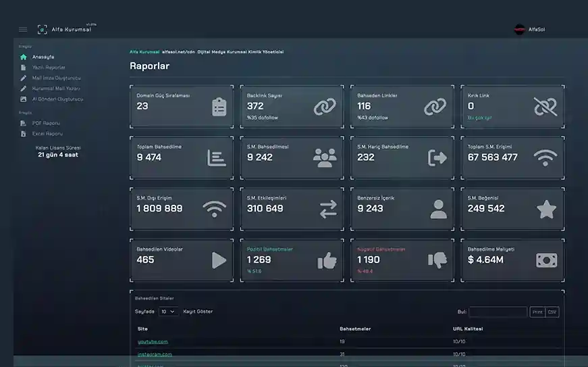Open Yazılı Raporlar from the sidebar
Screen dimensions: 588x367
pos(49,68)
